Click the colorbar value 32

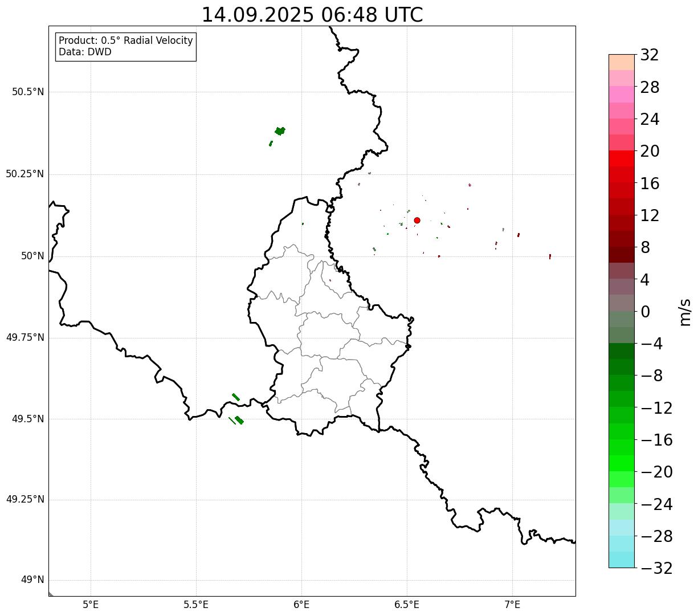[x=650, y=55]
